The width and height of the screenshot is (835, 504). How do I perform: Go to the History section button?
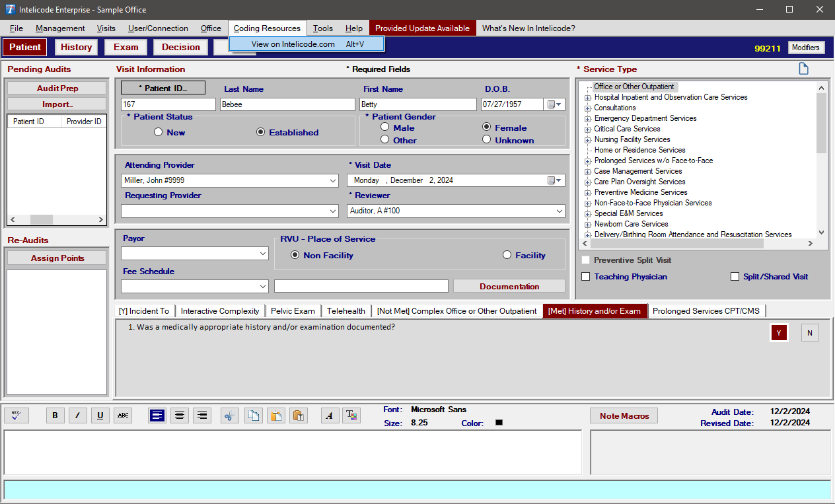tap(76, 47)
